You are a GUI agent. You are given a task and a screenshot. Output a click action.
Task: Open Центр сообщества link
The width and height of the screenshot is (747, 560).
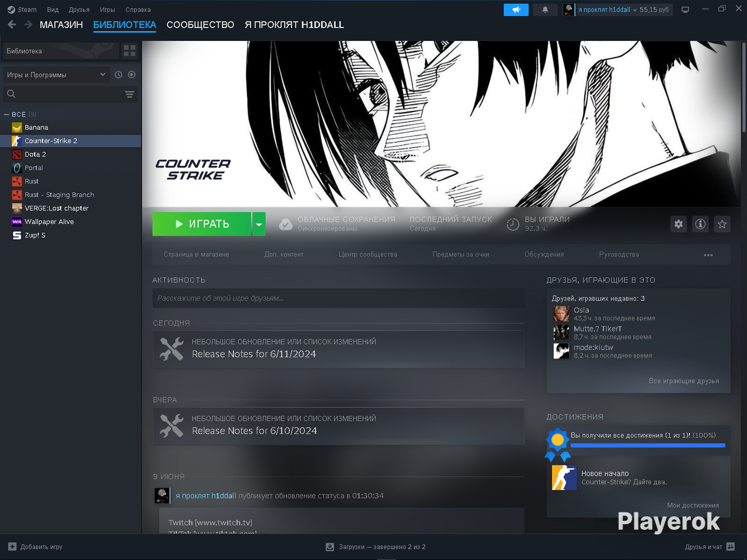368,255
